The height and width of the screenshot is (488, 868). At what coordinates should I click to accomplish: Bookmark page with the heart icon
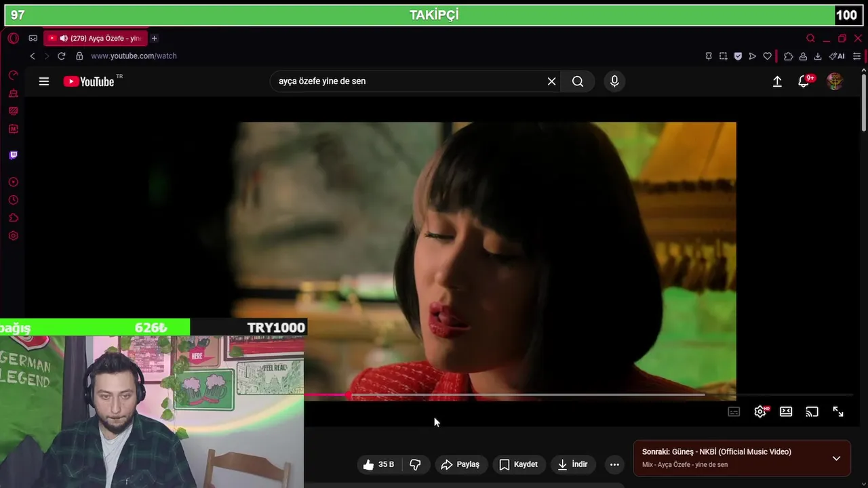(768, 56)
